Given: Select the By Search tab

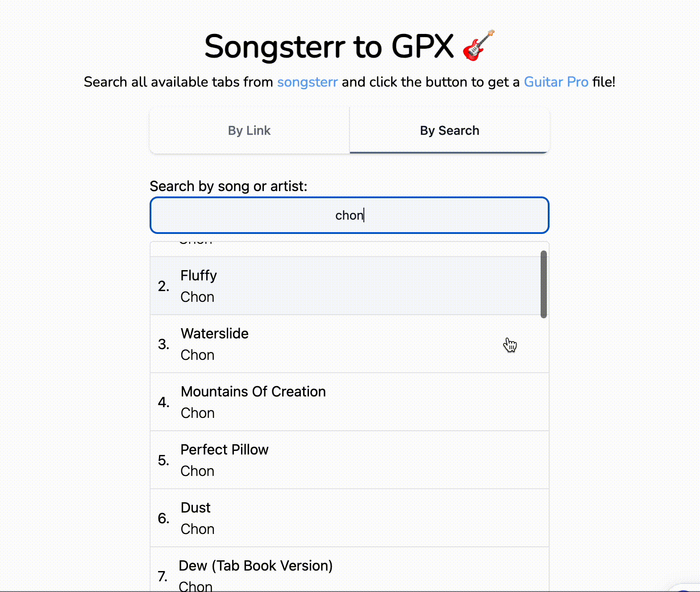Looking at the screenshot, I should coord(449,130).
